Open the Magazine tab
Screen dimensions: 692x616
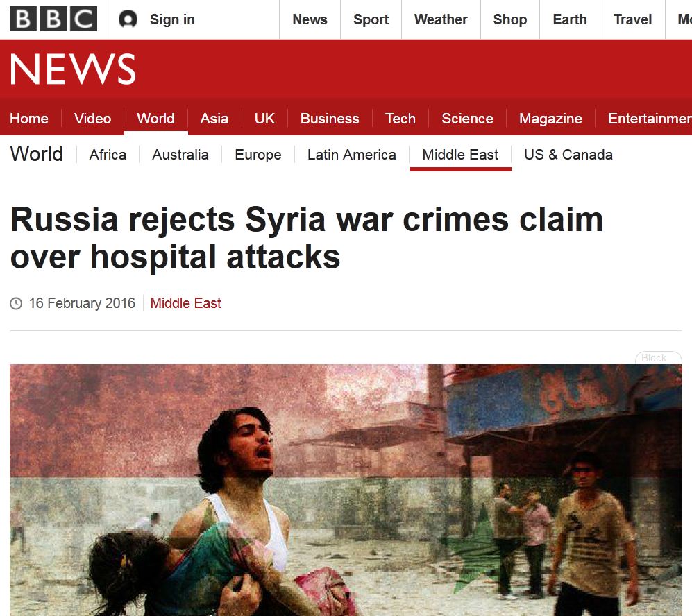pos(550,118)
